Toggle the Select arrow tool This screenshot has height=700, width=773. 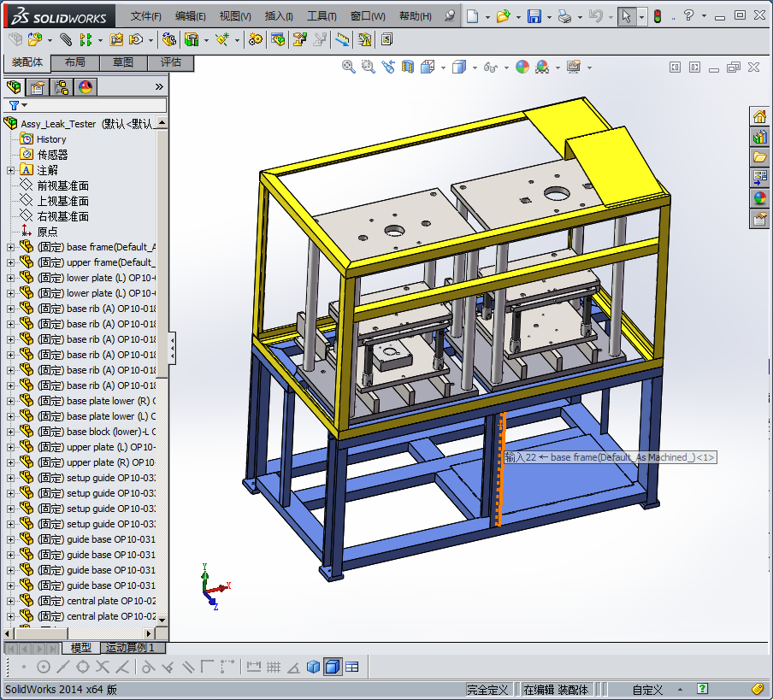pos(627,16)
